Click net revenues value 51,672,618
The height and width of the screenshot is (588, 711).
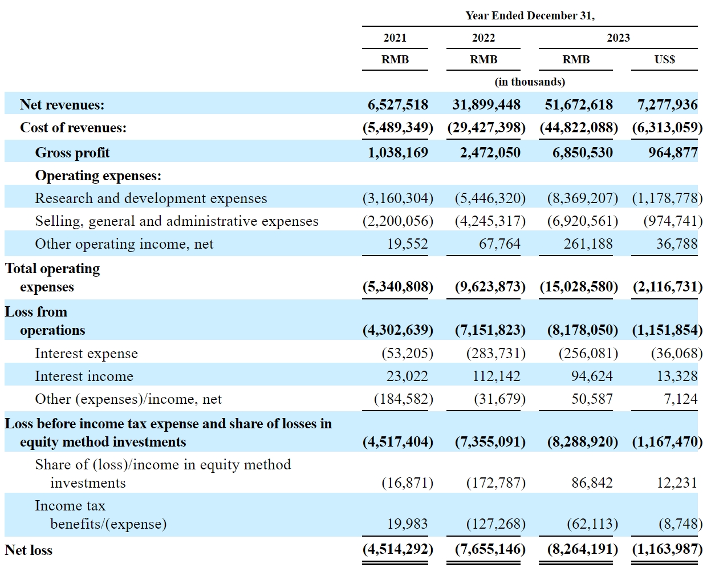coord(579,105)
